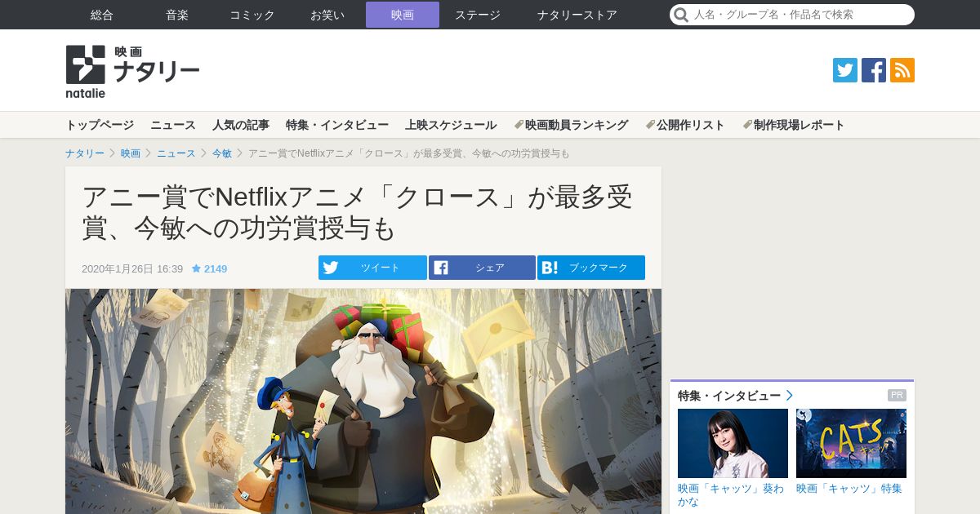Click the 特集・インタビュー sidebar heading
Screen dimensions: 980x514
[x=729, y=396]
